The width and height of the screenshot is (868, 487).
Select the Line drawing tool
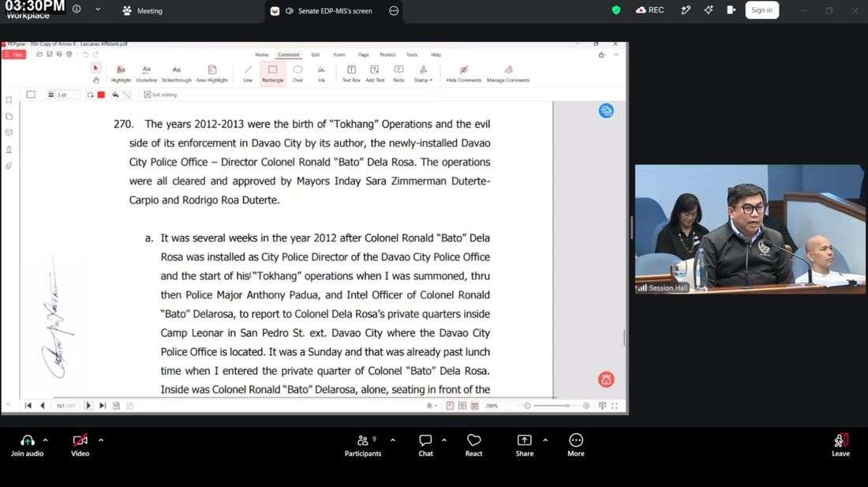point(248,73)
